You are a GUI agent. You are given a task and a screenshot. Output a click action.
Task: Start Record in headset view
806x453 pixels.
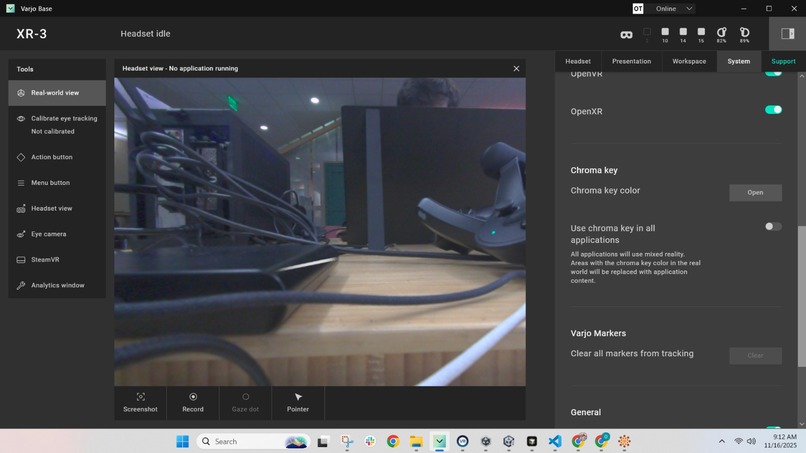[x=193, y=403]
